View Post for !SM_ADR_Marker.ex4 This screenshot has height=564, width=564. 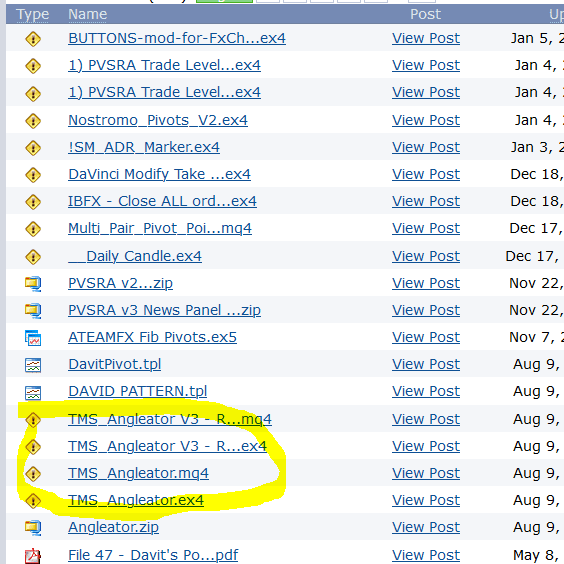pyautogui.click(x=426, y=147)
